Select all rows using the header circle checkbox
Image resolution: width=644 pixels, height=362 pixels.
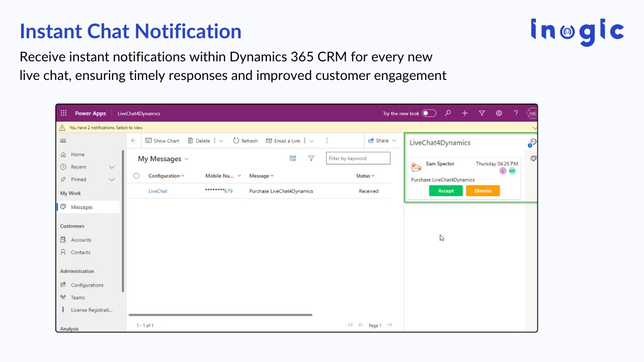(136, 176)
